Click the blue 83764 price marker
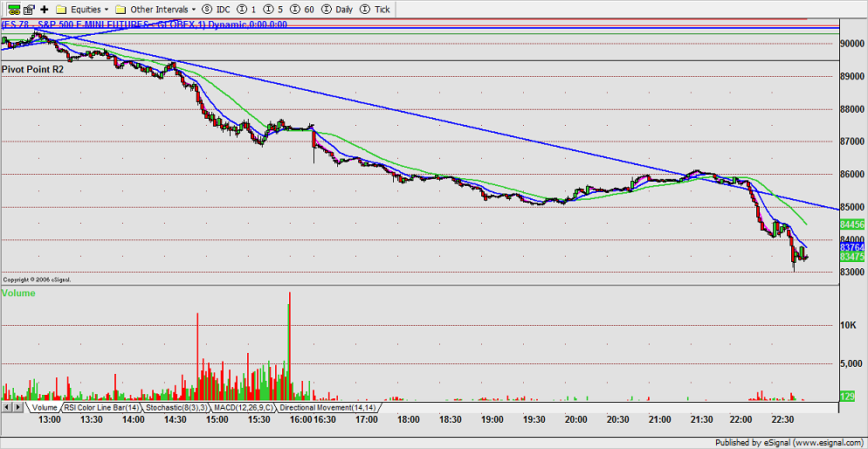Screen dimensions: 868x449 852,247
